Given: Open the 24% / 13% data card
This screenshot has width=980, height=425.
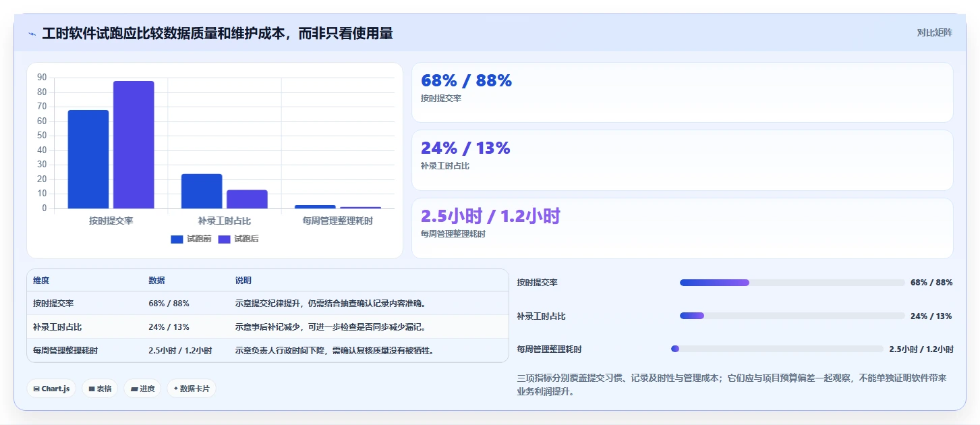Looking at the screenshot, I should coord(682,160).
